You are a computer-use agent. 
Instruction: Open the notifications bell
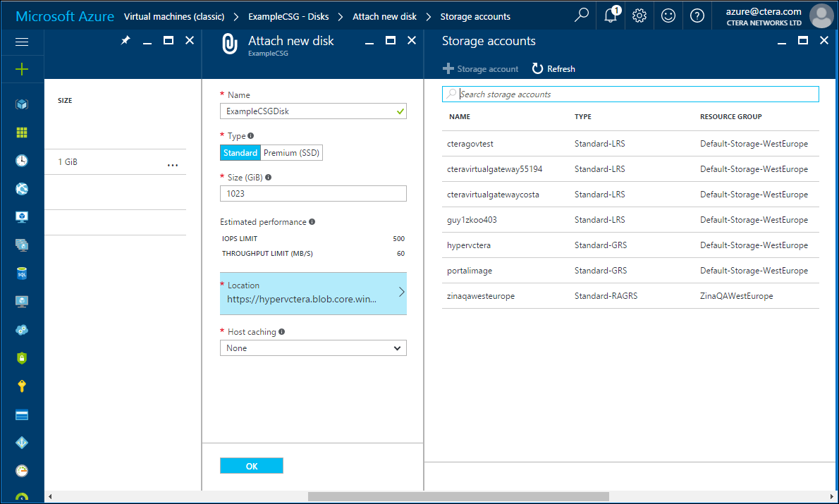pyautogui.click(x=611, y=15)
